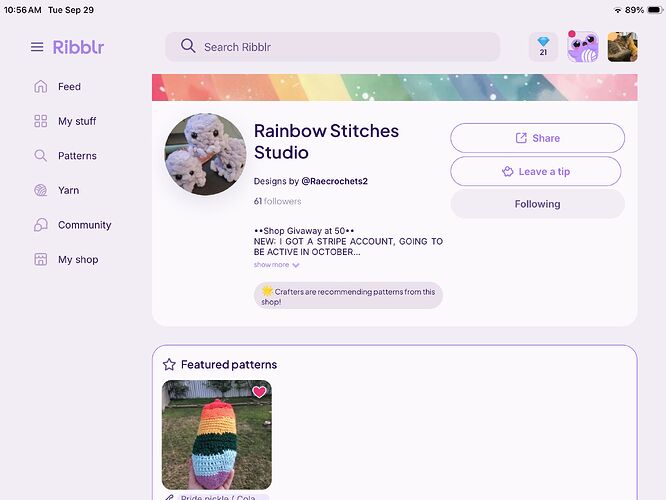This screenshot has height=500, width=666.
Task: Click the Rainbow Stitches Studio title
Action: pos(326,141)
